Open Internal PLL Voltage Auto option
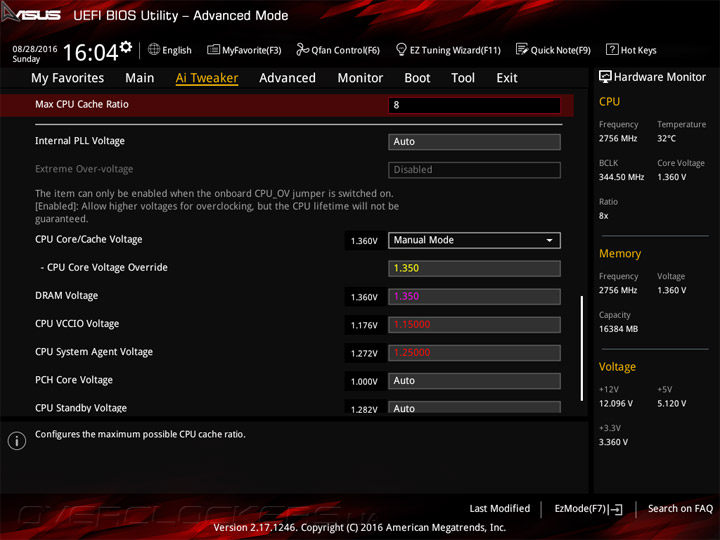 (474, 142)
